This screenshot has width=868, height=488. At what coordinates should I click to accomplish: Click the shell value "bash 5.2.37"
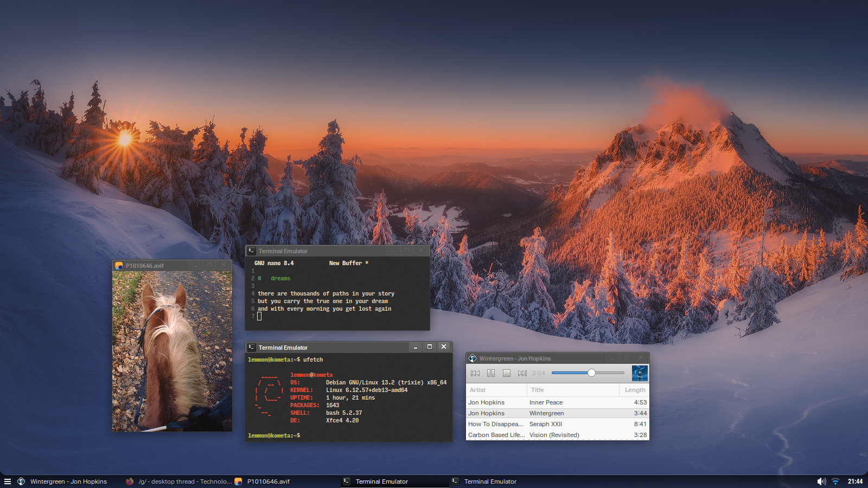click(x=344, y=413)
